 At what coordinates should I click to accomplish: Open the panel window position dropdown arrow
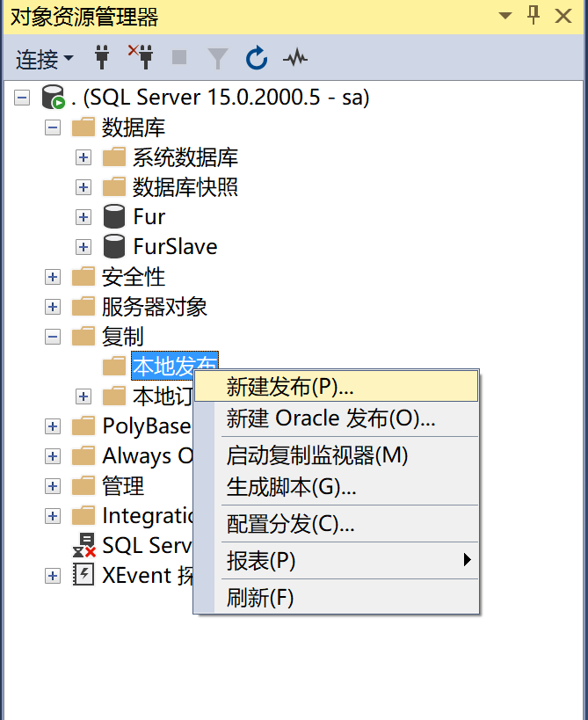point(504,16)
